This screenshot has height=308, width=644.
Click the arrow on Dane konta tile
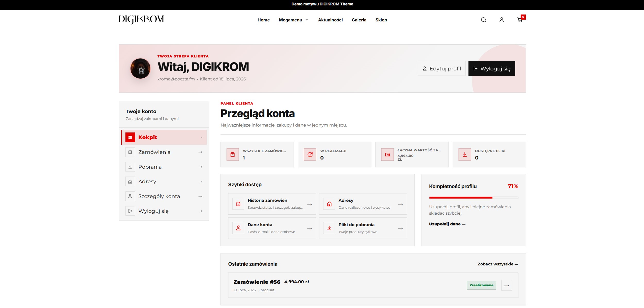tap(309, 229)
